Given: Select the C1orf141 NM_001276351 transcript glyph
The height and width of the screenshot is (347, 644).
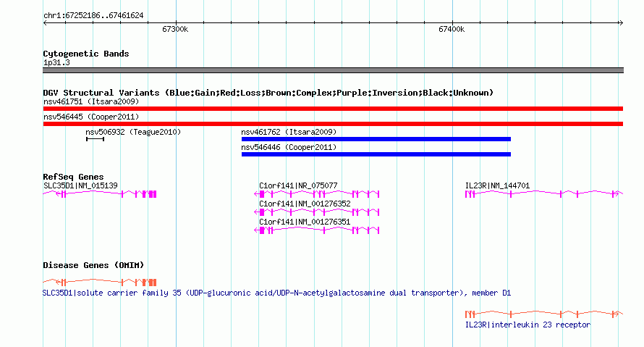Looking at the screenshot, I should pos(317,230).
